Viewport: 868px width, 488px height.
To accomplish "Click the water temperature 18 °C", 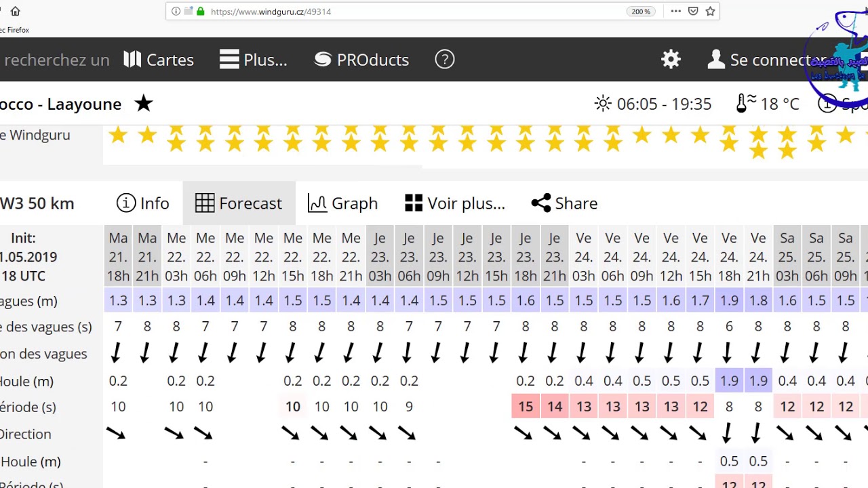I will pyautogui.click(x=768, y=104).
